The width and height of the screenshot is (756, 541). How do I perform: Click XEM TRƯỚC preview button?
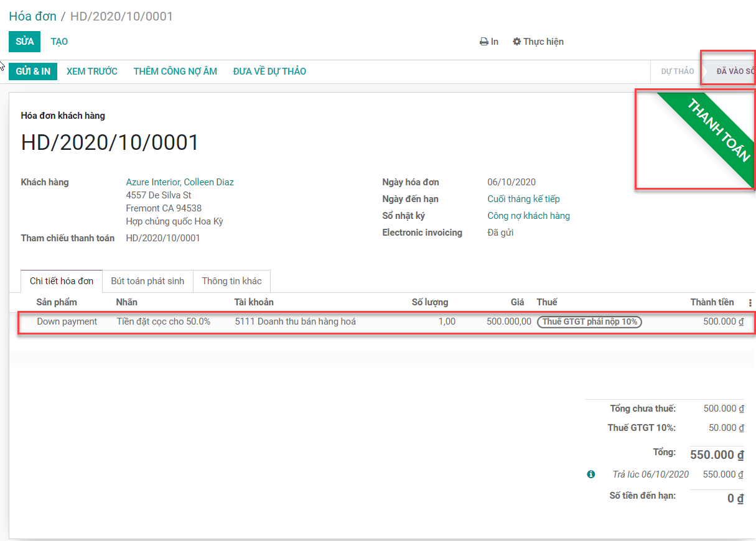tap(92, 72)
